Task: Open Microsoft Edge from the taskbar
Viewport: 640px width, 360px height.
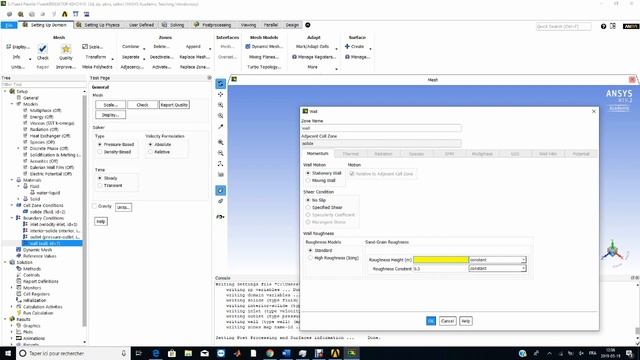Action: tap(156, 353)
